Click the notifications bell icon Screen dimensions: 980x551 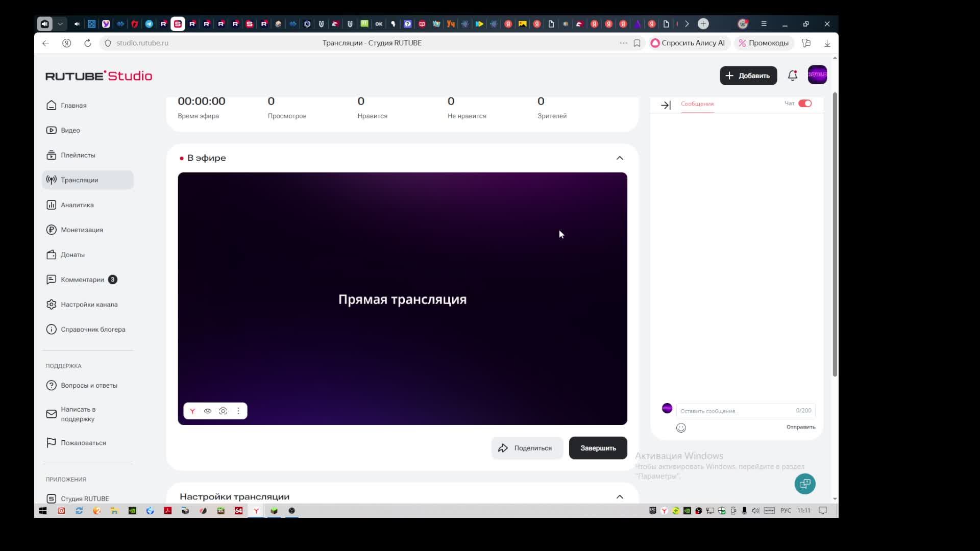(792, 76)
